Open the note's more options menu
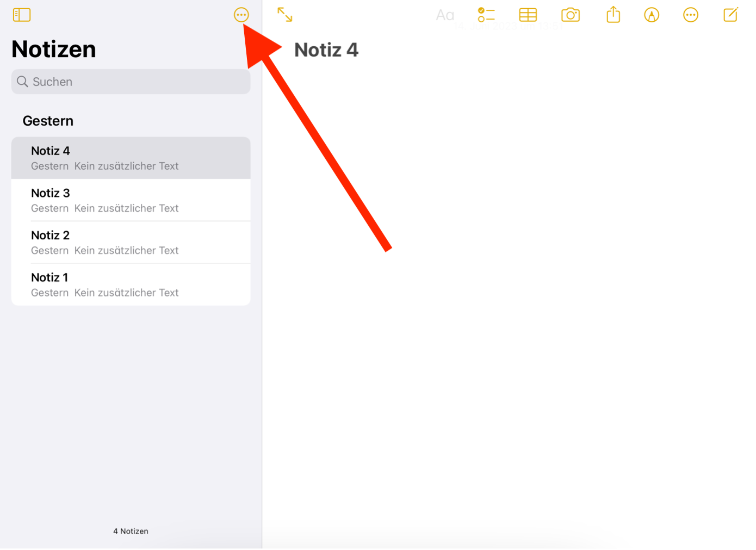The width and height of the screenshot is (756, 550). pos(690,15)
